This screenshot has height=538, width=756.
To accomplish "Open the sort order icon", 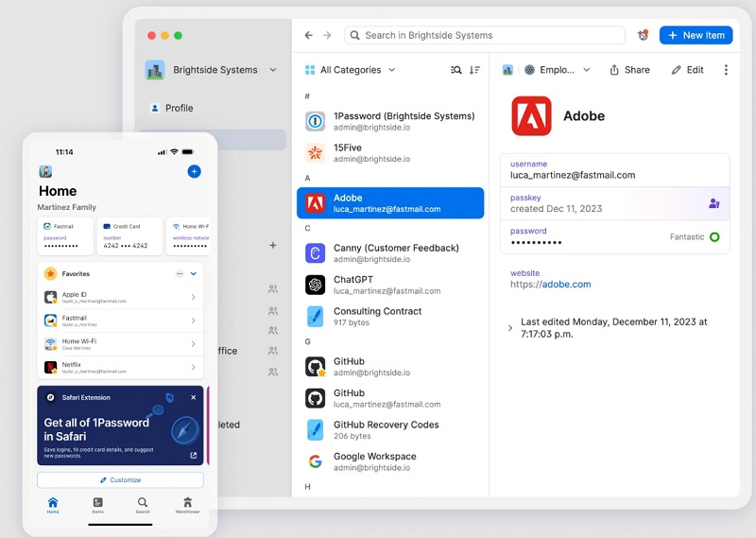I will 475,70.
